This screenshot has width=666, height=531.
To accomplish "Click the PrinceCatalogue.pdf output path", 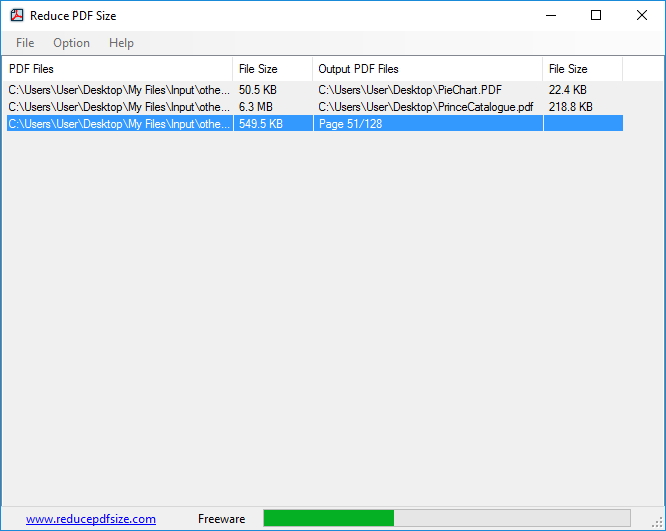I will coord(426,107).
